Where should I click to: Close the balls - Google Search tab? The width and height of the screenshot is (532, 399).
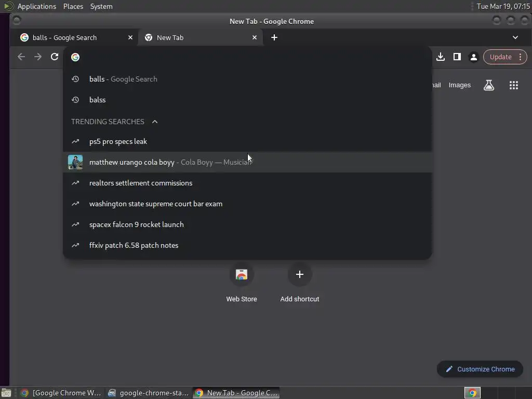pos(130,37)
